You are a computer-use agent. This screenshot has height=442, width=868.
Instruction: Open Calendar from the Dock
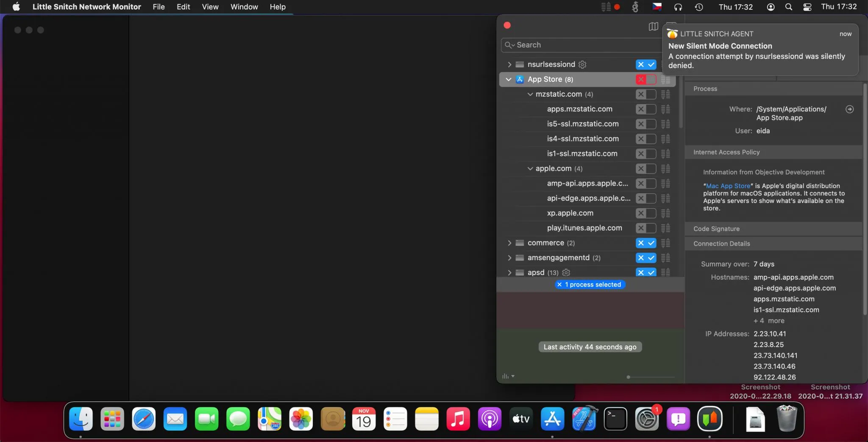pos(364,419)
